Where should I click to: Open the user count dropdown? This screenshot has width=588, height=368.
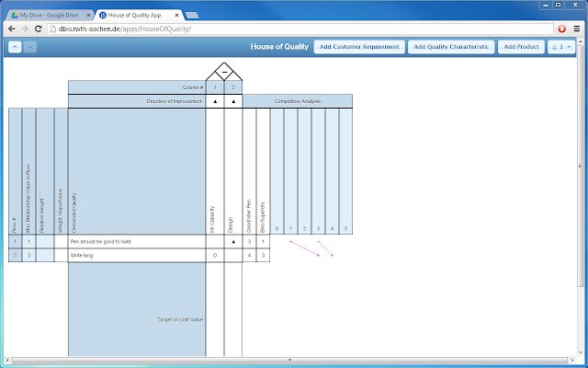pos(561,47)
